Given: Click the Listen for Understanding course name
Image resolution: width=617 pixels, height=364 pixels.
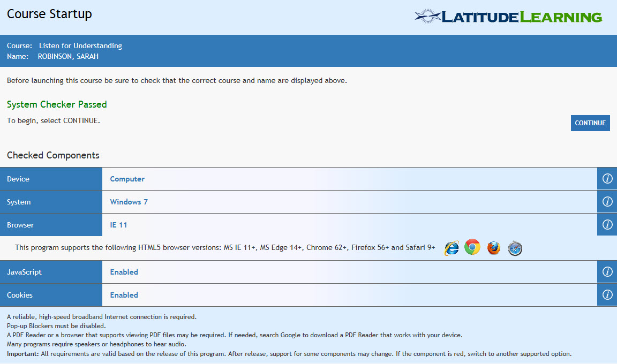Looking at the screenshot, I should coord(80,45).
